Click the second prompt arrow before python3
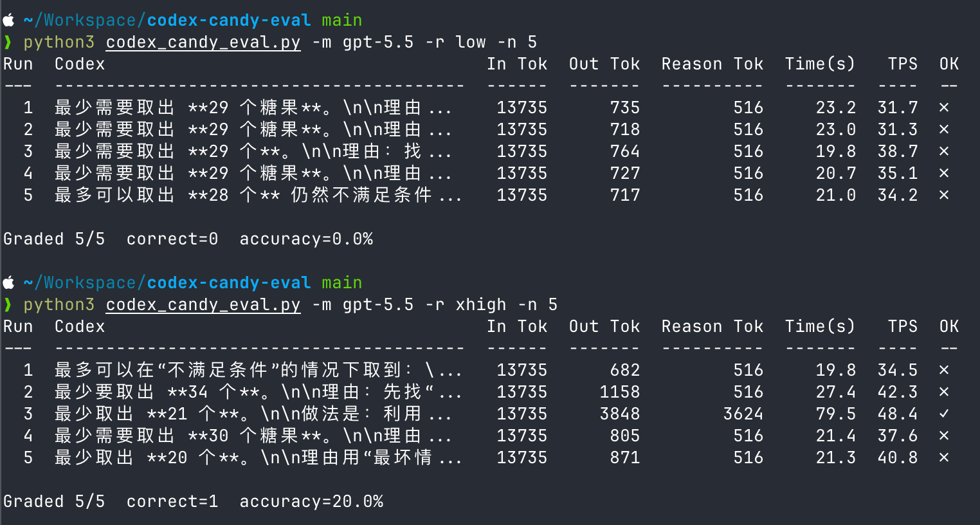The image size is (980, 525). coord(8,305)
